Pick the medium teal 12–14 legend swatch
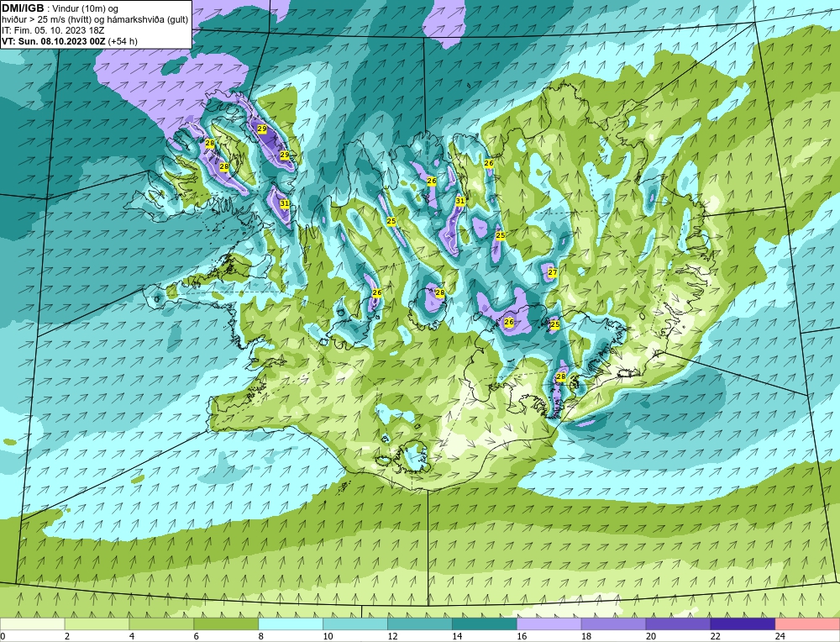Screen dimensions: 840x642 click(x=420, y=624)
